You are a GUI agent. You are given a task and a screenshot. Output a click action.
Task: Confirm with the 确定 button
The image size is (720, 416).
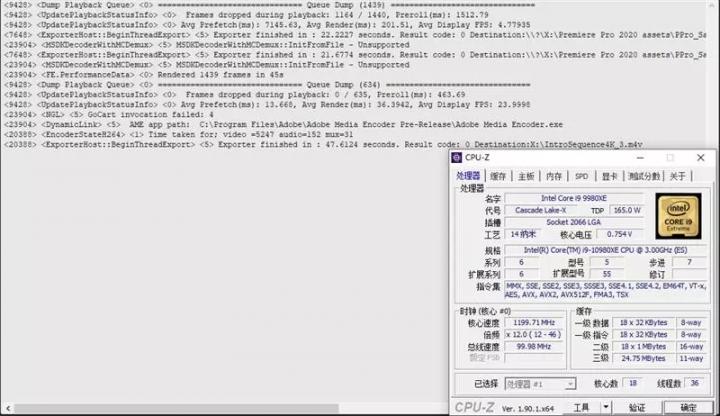tap(688, 407)
